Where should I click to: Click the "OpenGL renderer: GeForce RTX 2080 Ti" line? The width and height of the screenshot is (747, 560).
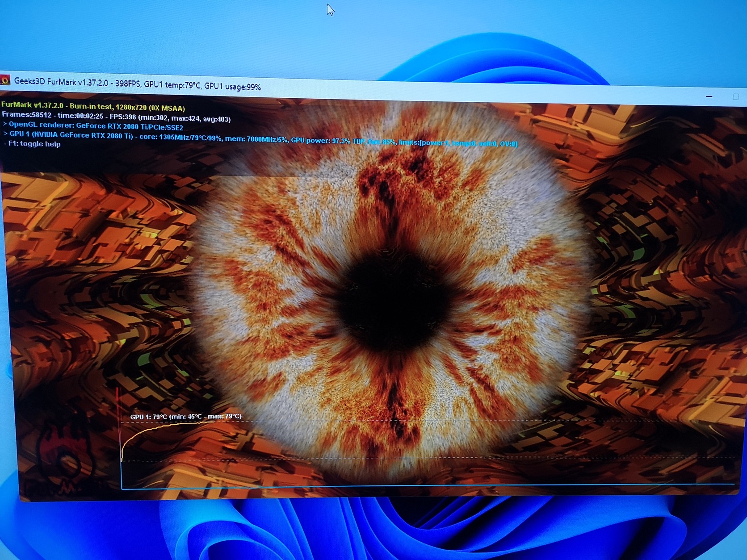tap(93, 126)
